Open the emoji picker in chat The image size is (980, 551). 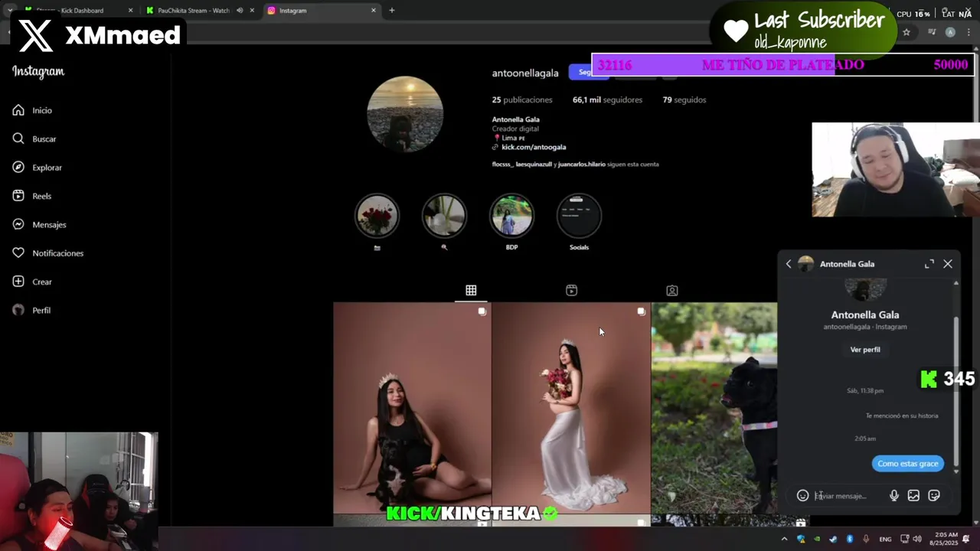pos(802,496)
